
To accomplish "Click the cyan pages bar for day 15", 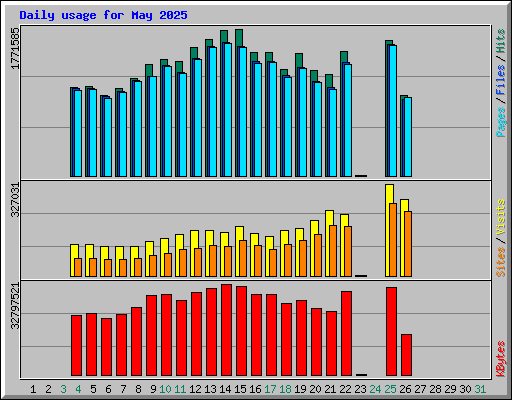I will pyautogui.click(x=243, y=112).
